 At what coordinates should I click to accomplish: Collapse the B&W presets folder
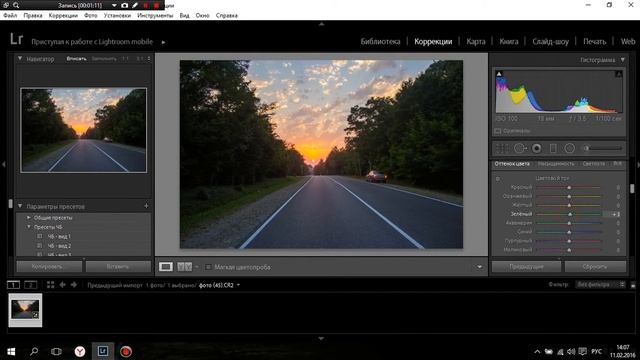click(29, 227)
